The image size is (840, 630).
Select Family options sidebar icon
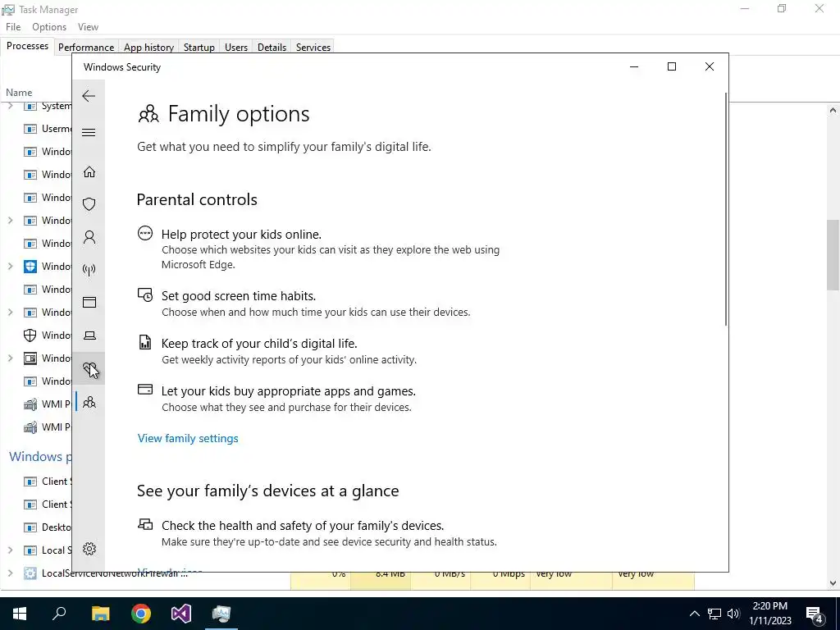[x=89, y=402]
